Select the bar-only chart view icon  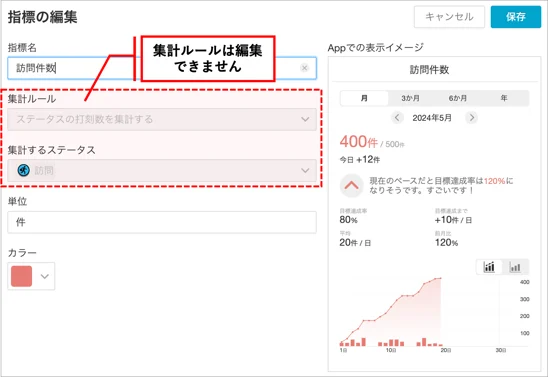tap(515, 267)
